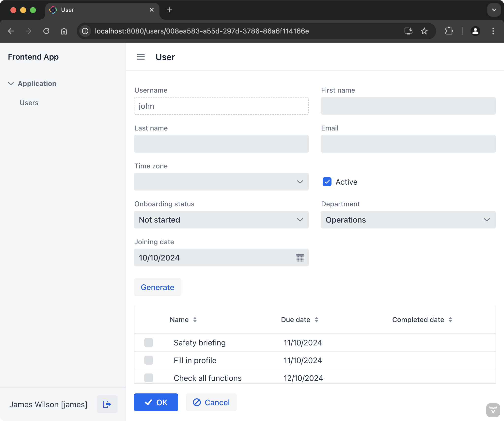Select Users from the sidebar menu

pyautogui.click(x=29, y=102)
